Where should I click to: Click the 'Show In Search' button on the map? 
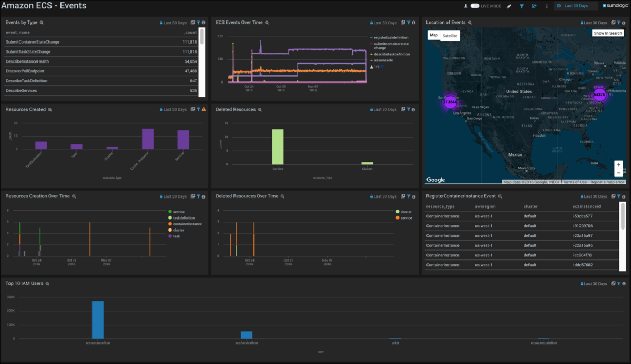point(607,33)
